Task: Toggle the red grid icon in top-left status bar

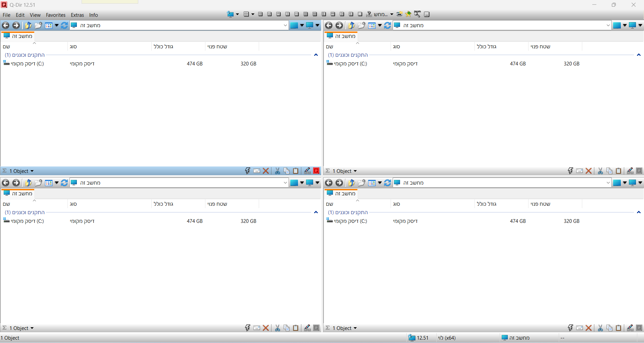Action: tap(316, 171)
